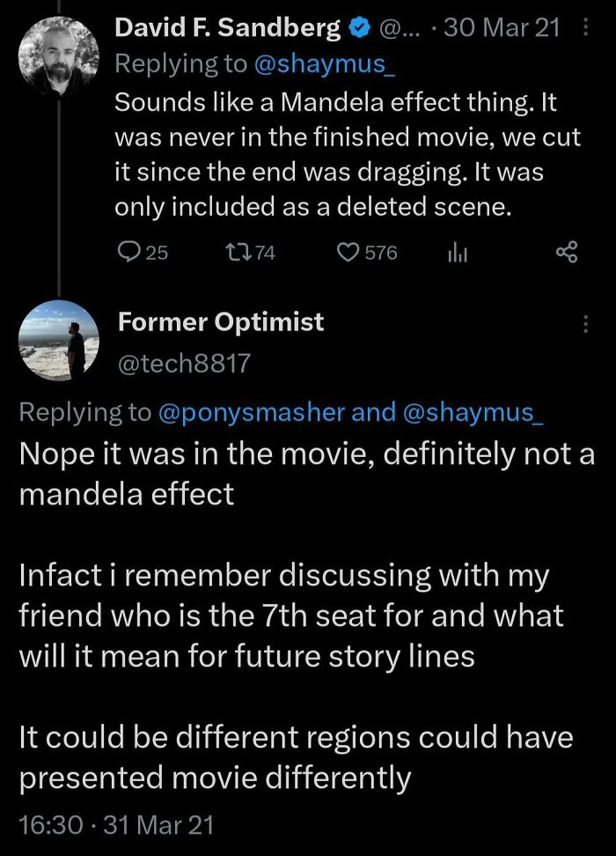This screenshot has height=856, width=616.
Task: Open the three-dot menu on Former Optimist's tweet
Action: [586, 322]
